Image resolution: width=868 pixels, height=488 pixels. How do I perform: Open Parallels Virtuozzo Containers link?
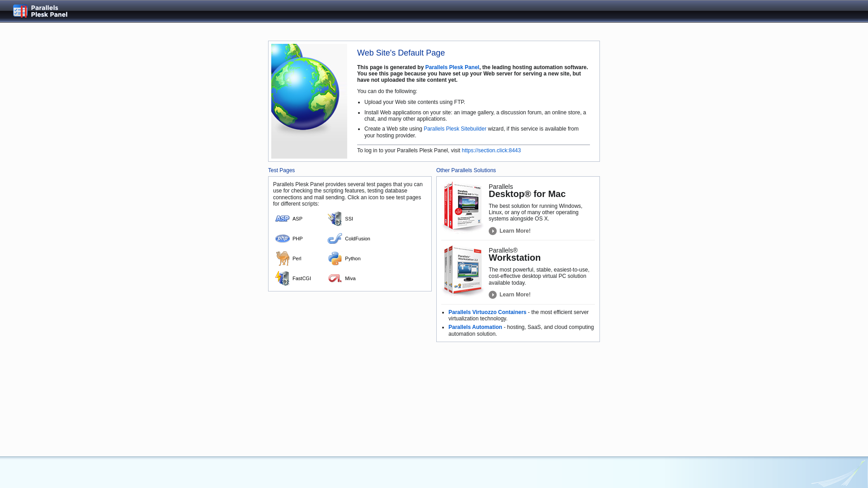pyautogui.click(x=487, y=312)
